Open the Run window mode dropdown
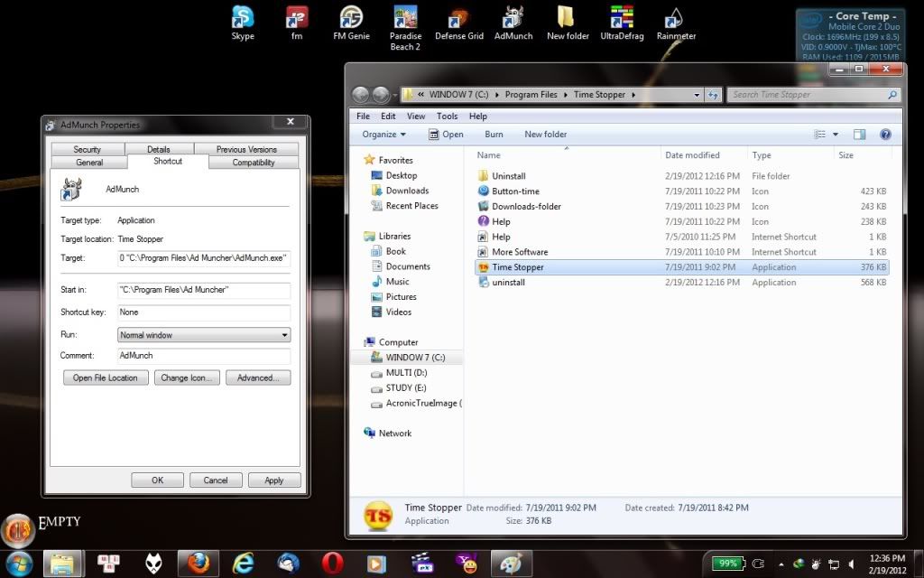This screenshot has height=578, width=924. click(204, 334)
